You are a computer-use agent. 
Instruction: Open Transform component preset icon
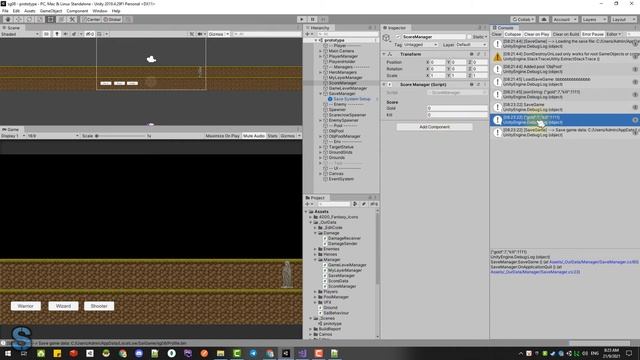tap(478, 54)
